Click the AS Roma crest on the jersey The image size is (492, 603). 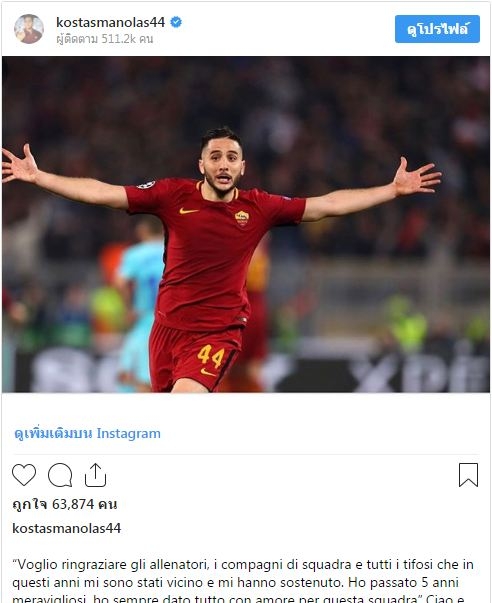tap(242, 218)
